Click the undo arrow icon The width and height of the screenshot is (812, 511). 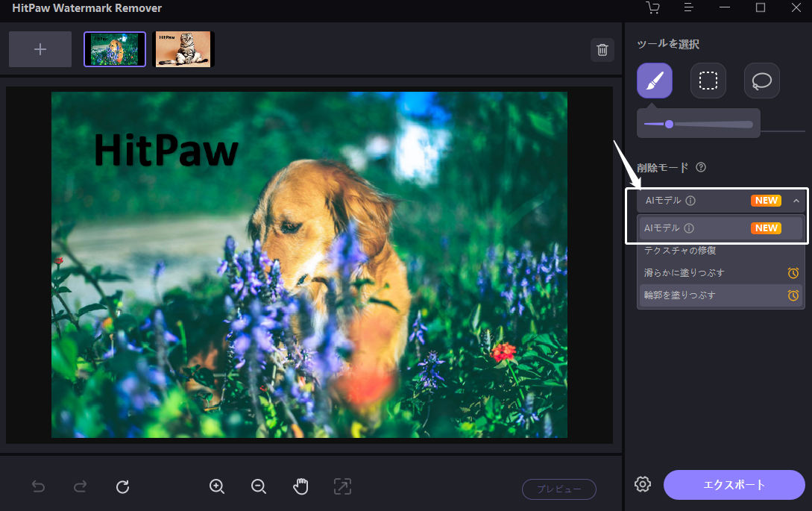pos(38,486)
